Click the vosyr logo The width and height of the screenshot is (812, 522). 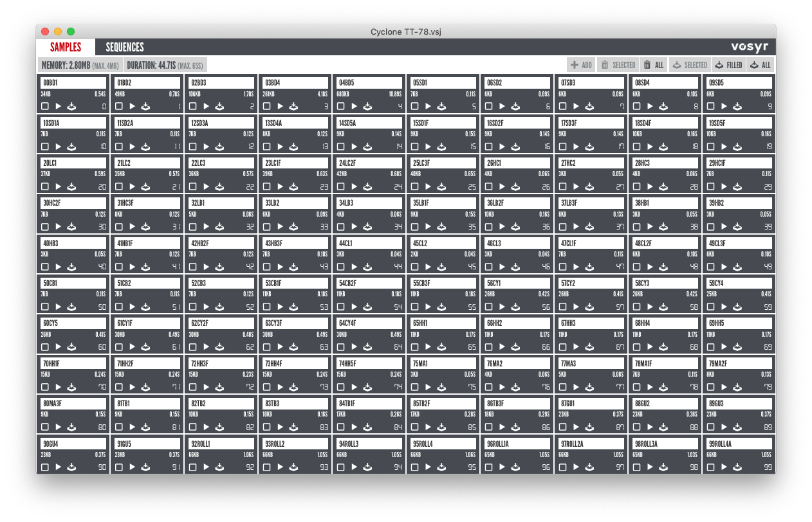pos(750,47)
